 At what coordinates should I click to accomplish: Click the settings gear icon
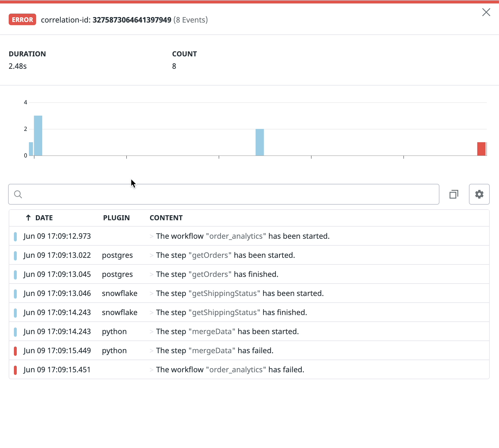point(479,194)
